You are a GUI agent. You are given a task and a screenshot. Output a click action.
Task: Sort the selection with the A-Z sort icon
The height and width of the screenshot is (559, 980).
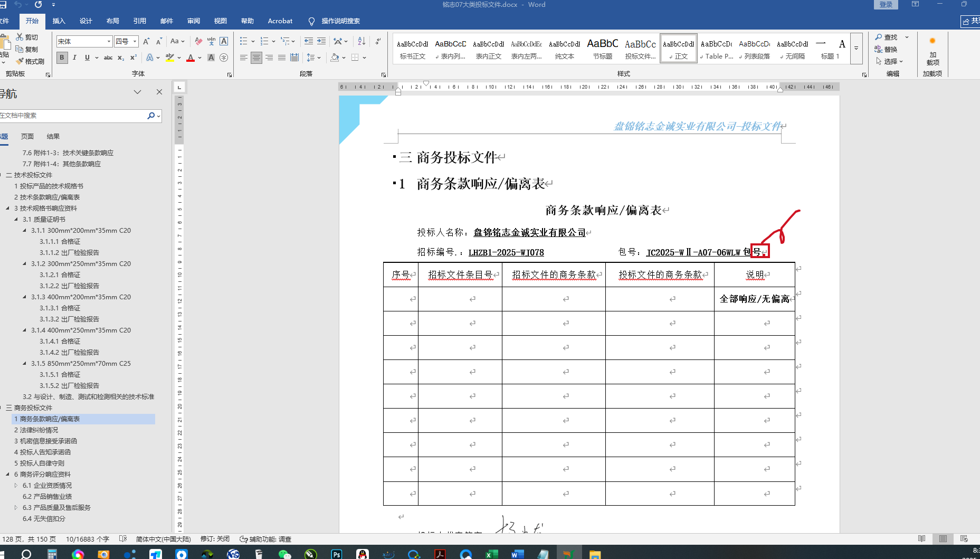point(361,41)
